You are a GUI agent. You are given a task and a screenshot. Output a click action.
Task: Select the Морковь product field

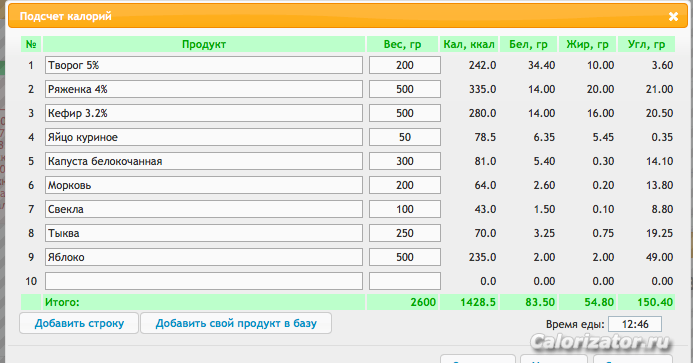204,185
